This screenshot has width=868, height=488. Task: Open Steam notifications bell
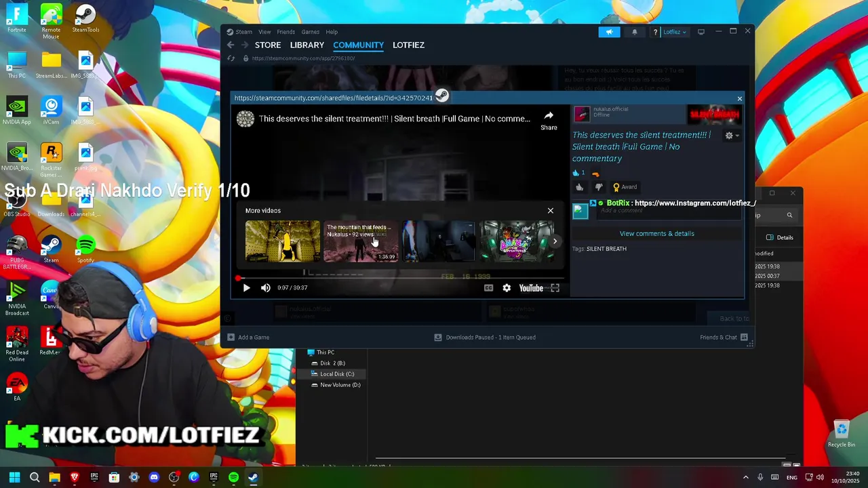tap(635, 32)
